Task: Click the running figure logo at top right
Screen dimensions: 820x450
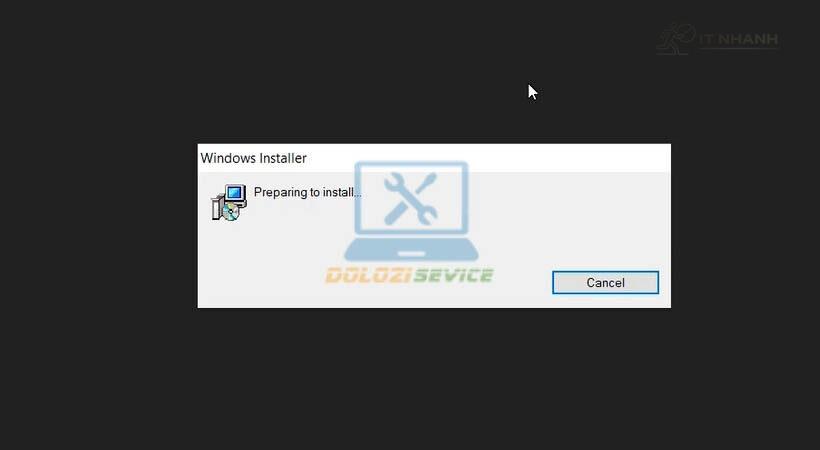Action: tap(675, 39)
